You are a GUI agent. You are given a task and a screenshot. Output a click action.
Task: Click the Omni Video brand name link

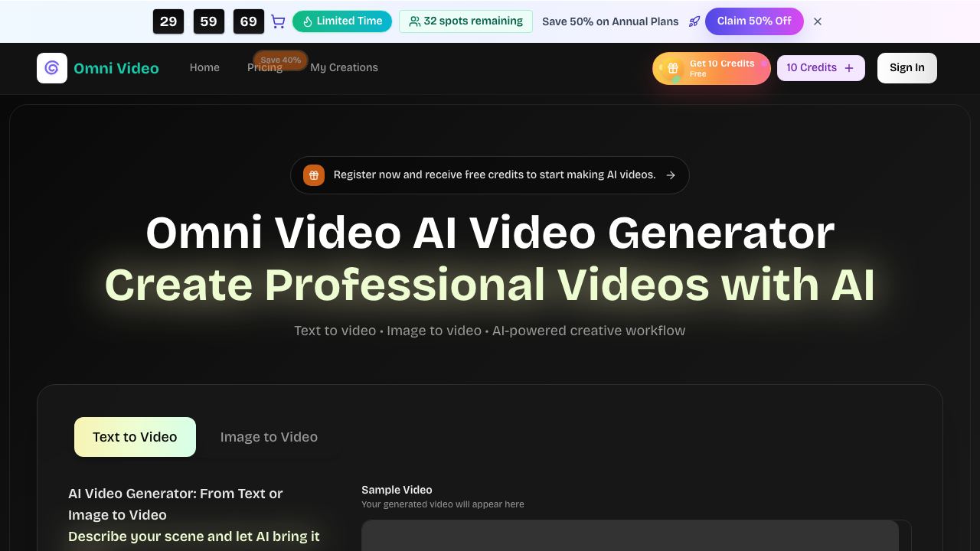[x=116, y=68]
